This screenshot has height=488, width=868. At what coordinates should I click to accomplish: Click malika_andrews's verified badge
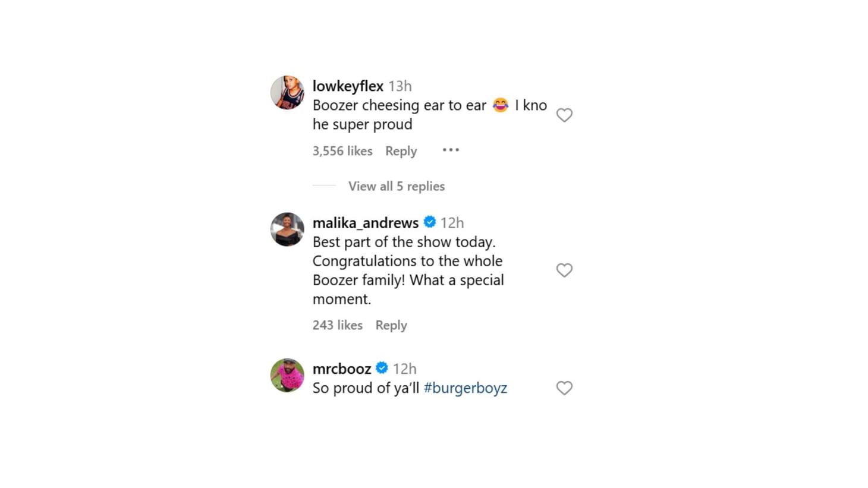click(429, 222)
